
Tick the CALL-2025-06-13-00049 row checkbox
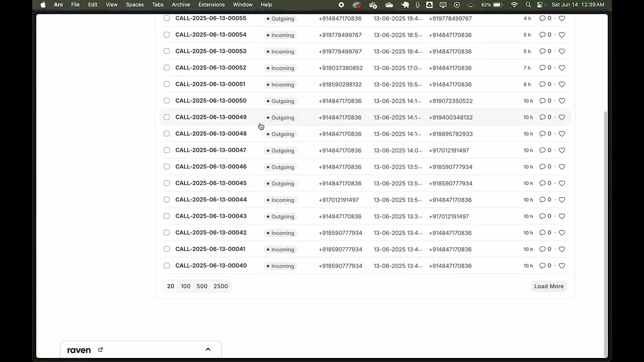tap(167, 117)
